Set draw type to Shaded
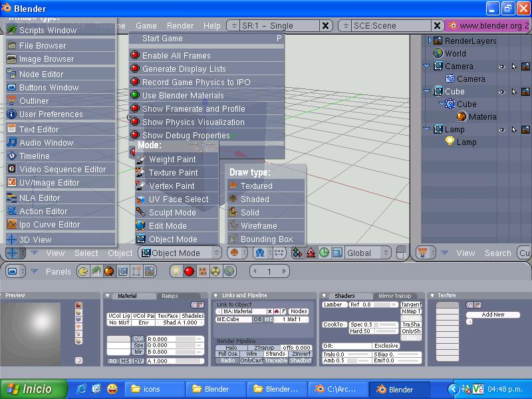 (266, 199)
